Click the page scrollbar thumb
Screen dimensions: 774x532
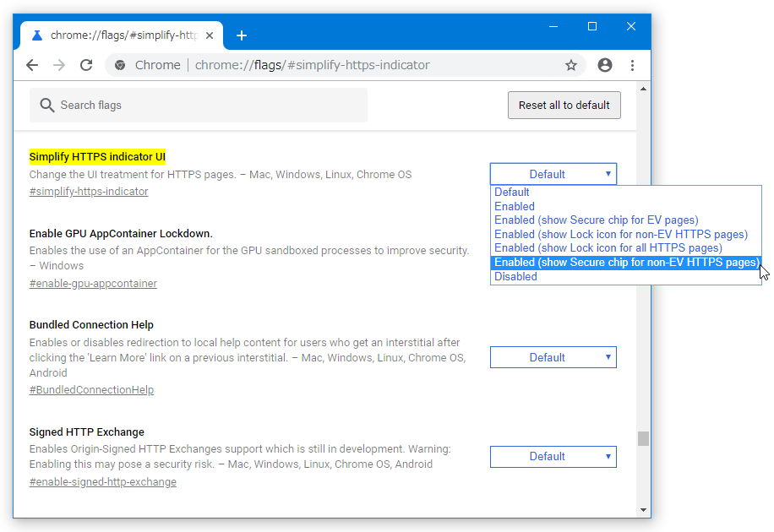(643, 438)
